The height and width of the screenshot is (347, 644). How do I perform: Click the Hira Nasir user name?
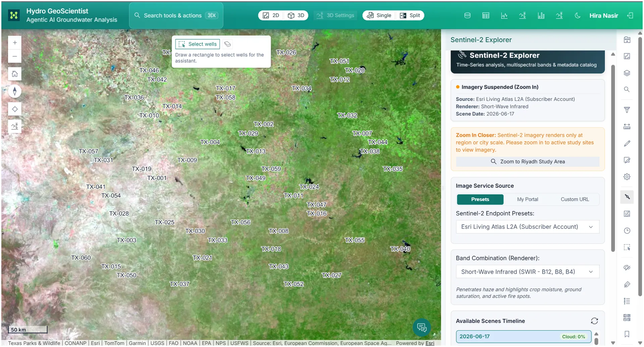603,15
